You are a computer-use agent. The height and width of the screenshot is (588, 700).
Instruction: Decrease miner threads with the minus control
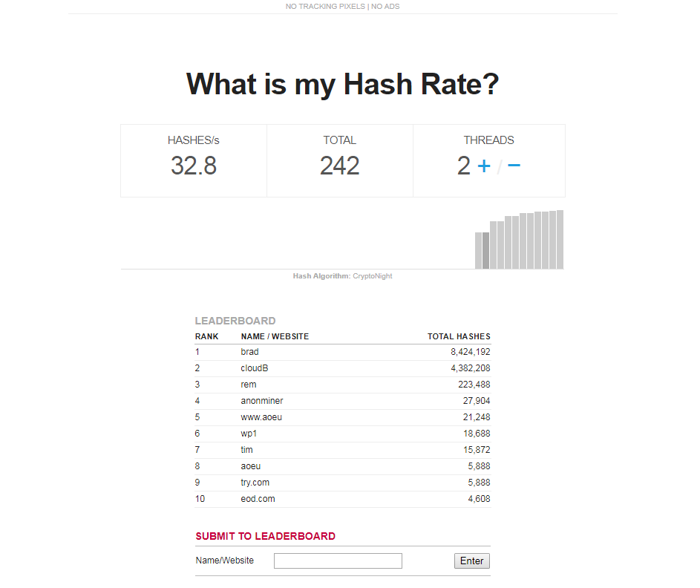pos(514,166)
